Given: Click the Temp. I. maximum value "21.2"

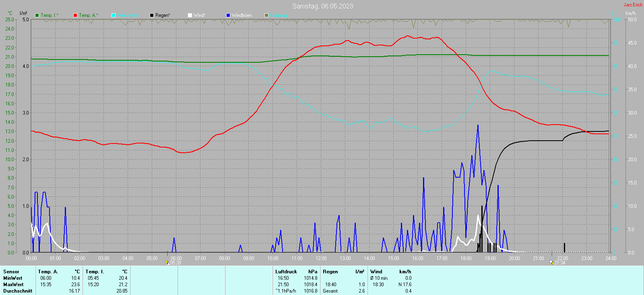Looking at the screenshot, I should (x=123, y=285).
